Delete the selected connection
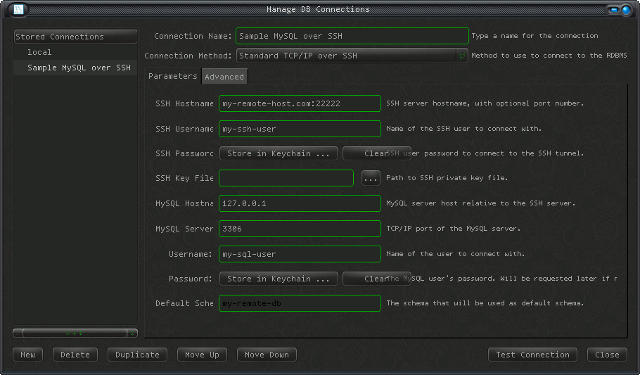The height and width of the screenshot is (375, 640). tap(75, 355)
